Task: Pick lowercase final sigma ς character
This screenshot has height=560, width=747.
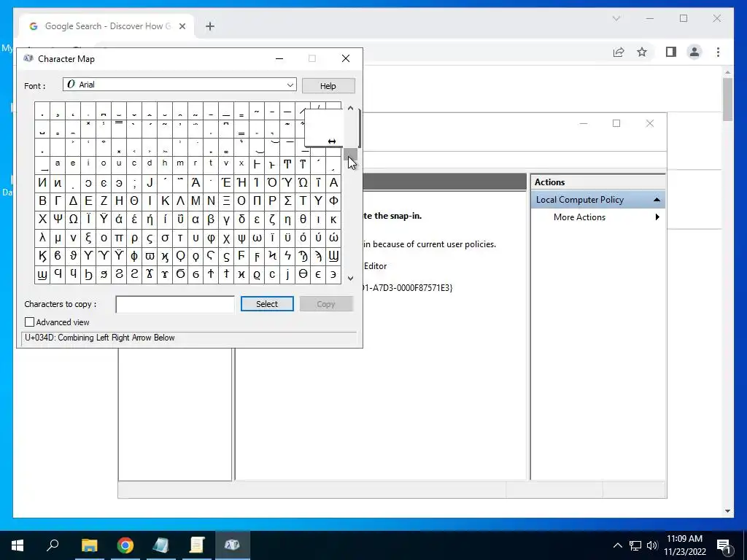Action: (x=150, y=237)
